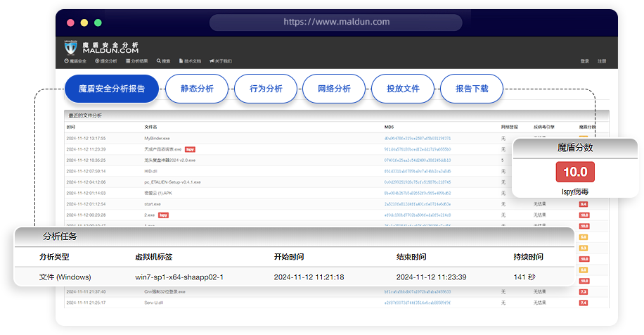Click timestamp 2024-11-11 21:37:40
Viewport: 644px width, 335px height.
[86, 292]
